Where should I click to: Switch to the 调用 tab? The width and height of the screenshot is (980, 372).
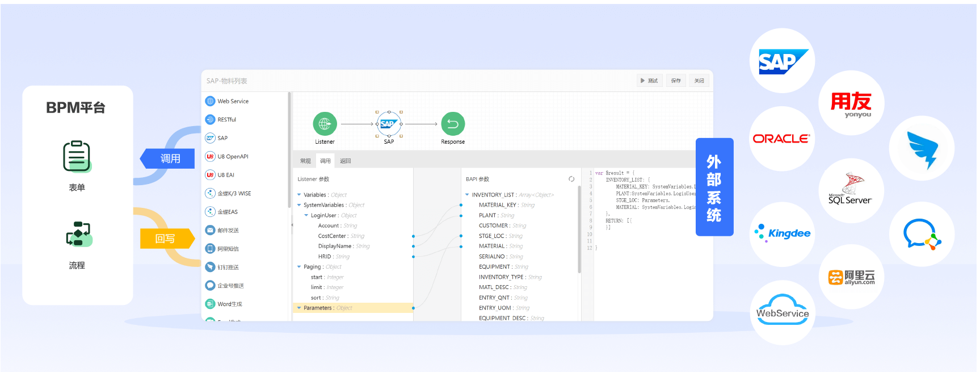[x=325, y=161]
